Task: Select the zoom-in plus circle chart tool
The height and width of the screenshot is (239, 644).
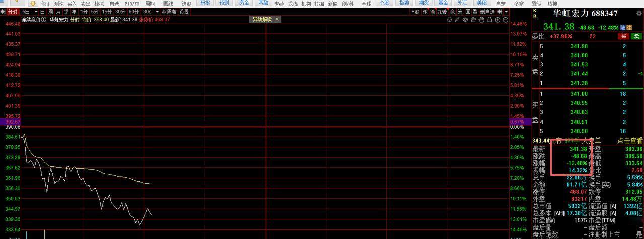Action: (x=498, y=20)
